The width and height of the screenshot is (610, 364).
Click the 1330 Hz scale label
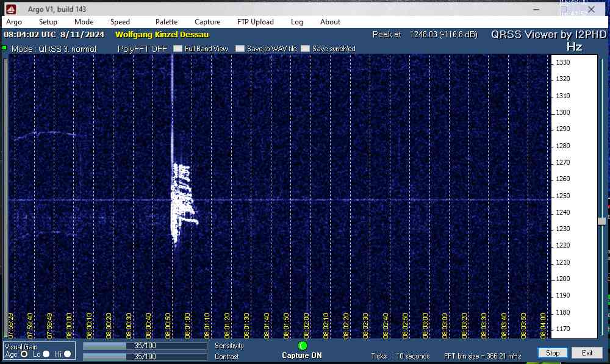pos(563,62)
